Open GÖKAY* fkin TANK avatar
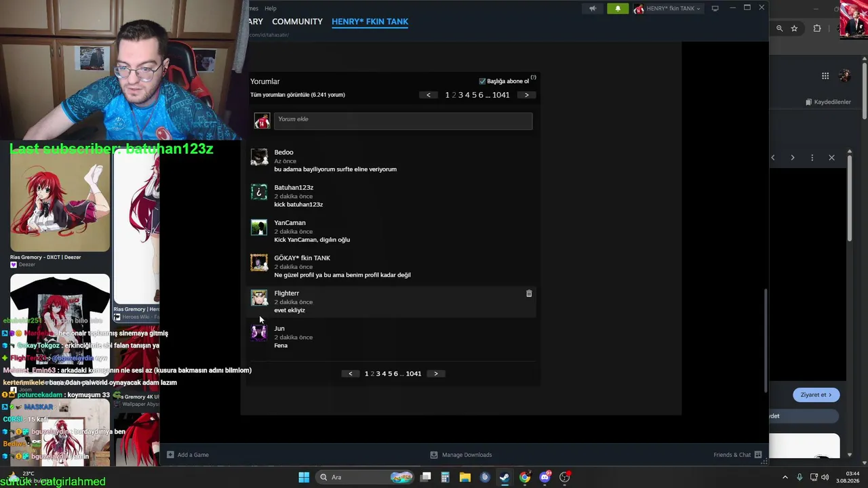The height and width of the screenshot is (488, 868). click(259, 262)
